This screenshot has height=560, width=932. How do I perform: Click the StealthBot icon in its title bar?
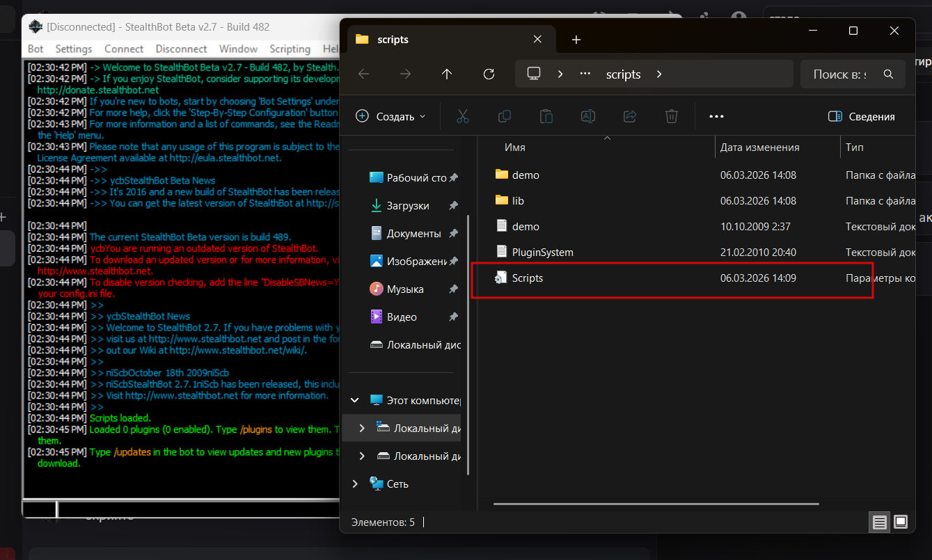click(35, 27)
